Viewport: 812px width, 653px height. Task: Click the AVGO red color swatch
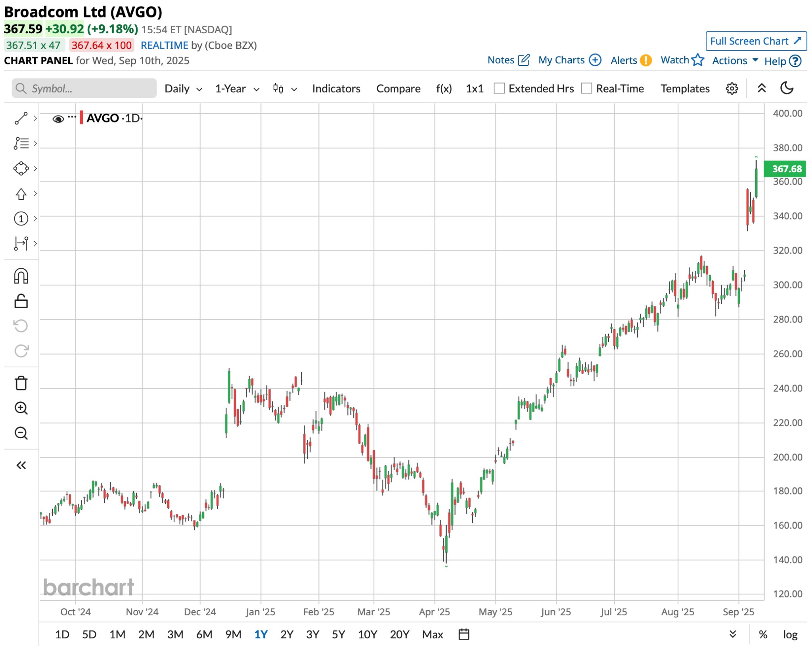pos(81,118)
